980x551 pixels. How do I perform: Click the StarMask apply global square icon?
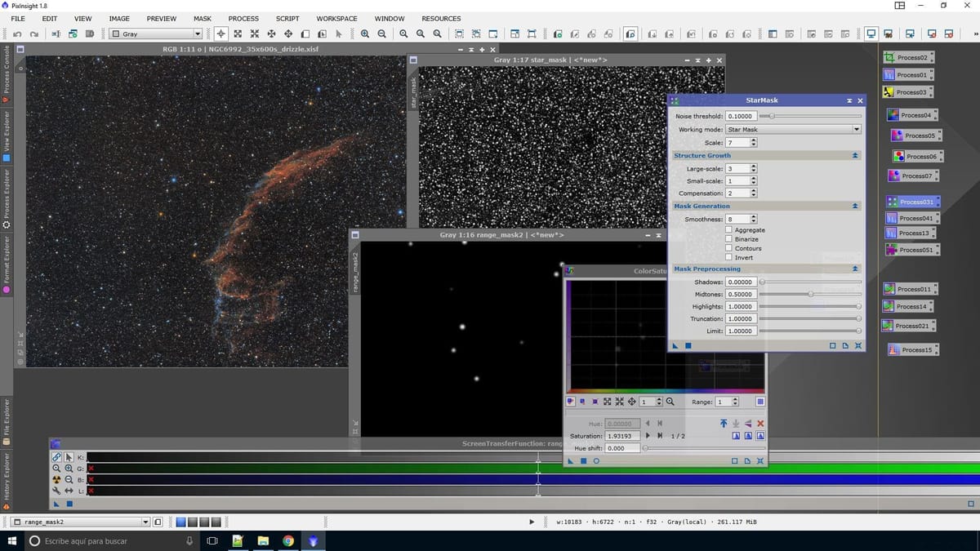pos(688,345)
